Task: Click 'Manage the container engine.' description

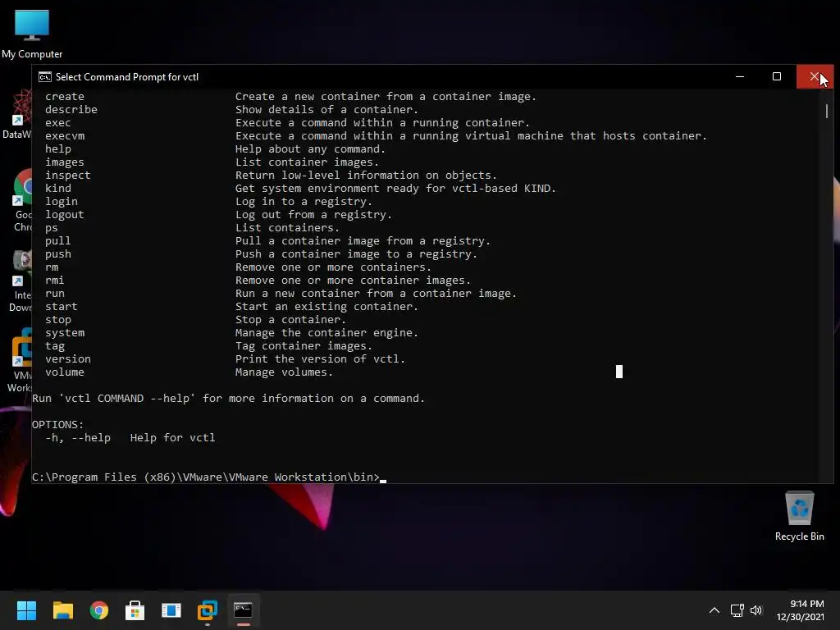Action: [x=326, y=333]
